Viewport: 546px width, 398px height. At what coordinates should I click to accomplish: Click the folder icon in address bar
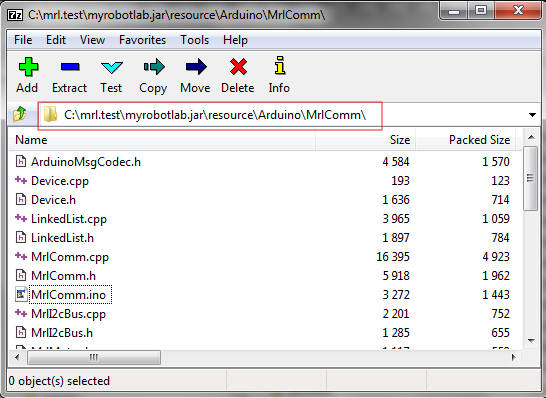50,114
